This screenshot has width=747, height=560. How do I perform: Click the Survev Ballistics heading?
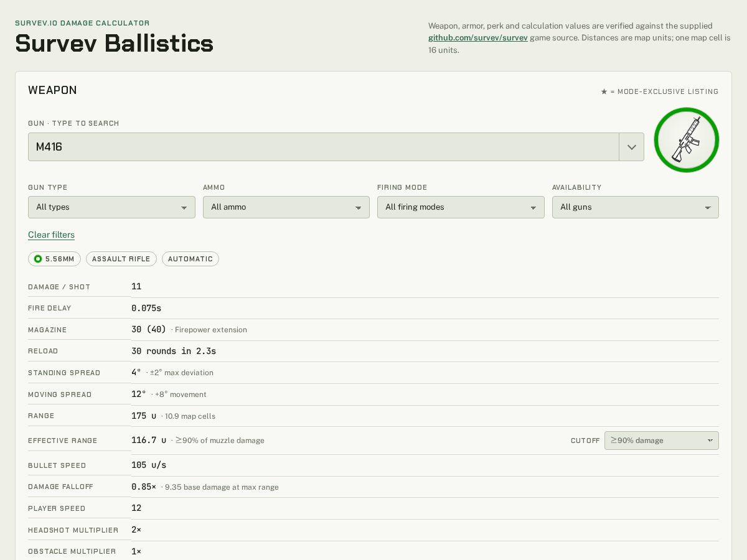pos(114,44)
